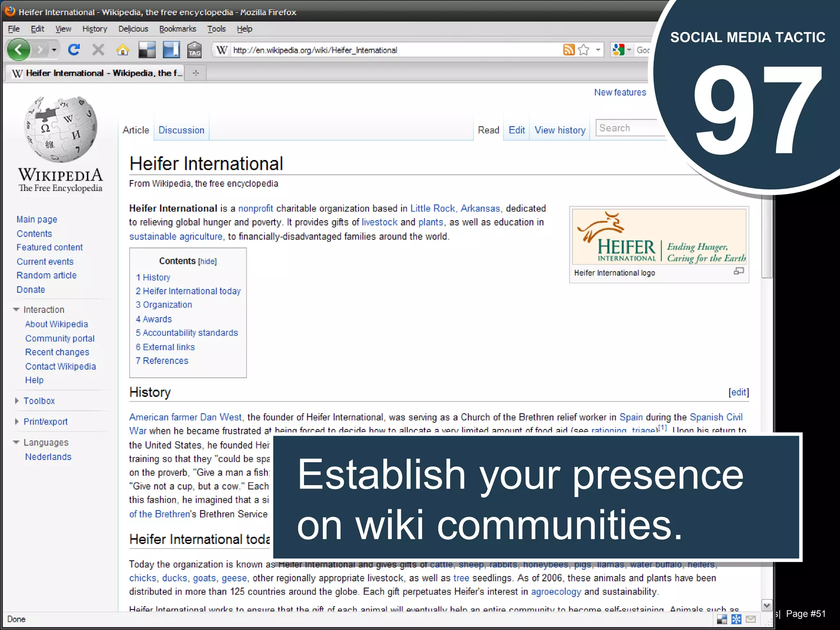Hide the Contents box via [hide]
This screenshot has width=840, height=630.
pos(208,261)
